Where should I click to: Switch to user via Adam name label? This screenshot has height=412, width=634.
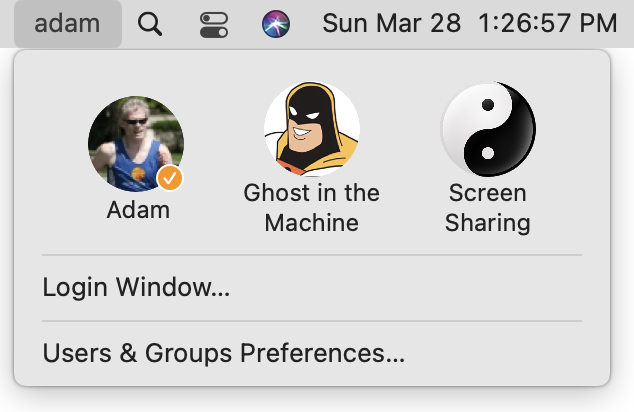138,210
